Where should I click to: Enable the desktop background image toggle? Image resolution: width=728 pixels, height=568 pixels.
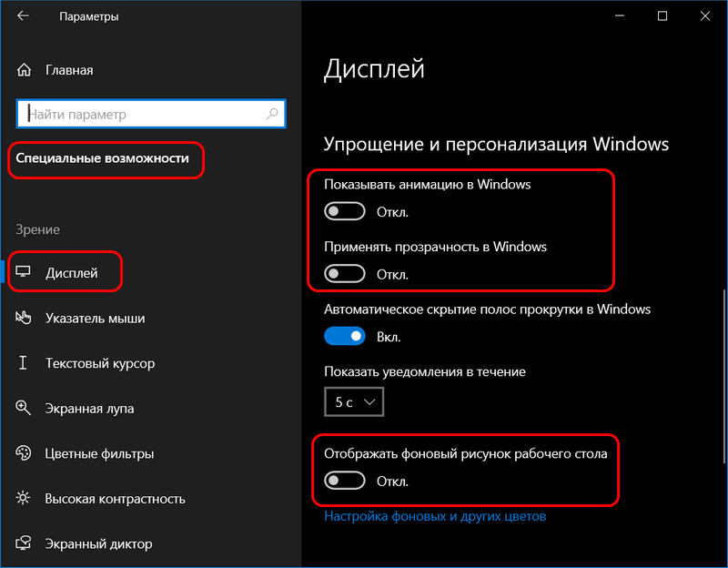[345, 481]
